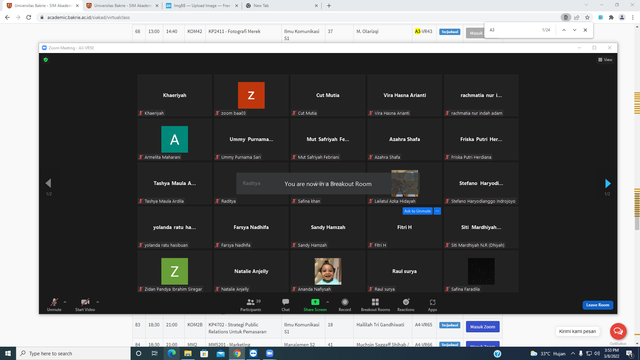Reload the page
This screenshot has height=360, width=640.
[x=29, y=18]
